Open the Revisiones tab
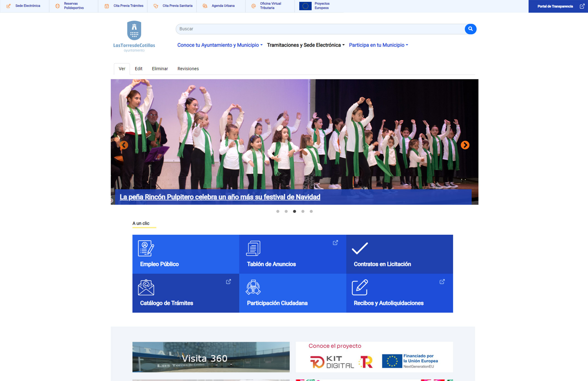The width and height of the screenshot is (588, 381). coord(188,69)
